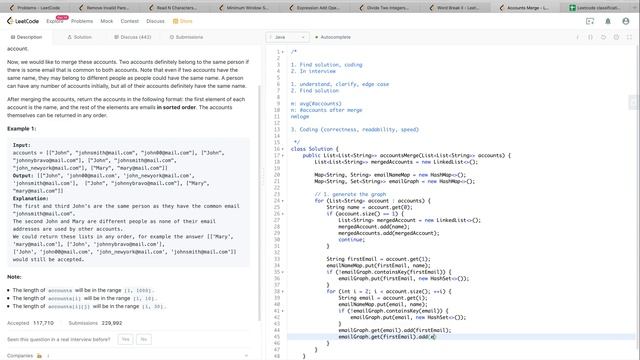
Task: Expand the collapsed right side panel handle
Action: pyautogui.click(x=634, y=102)
